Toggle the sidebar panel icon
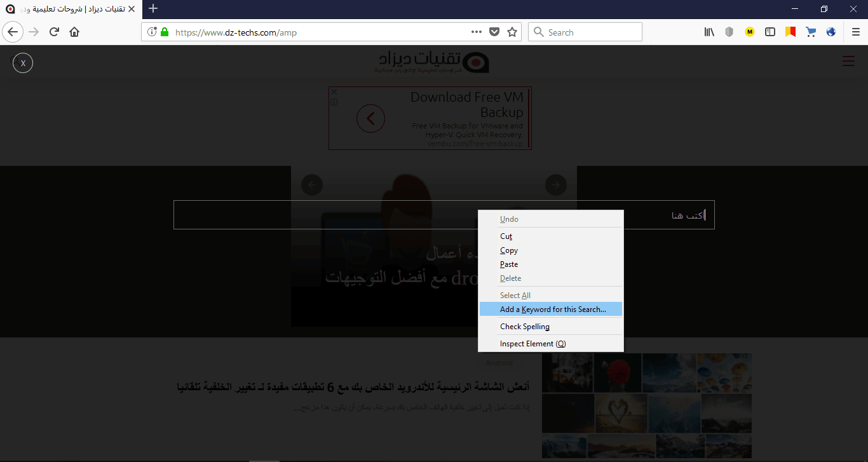This screenshot has width=868, height=462. click(770, 31)
